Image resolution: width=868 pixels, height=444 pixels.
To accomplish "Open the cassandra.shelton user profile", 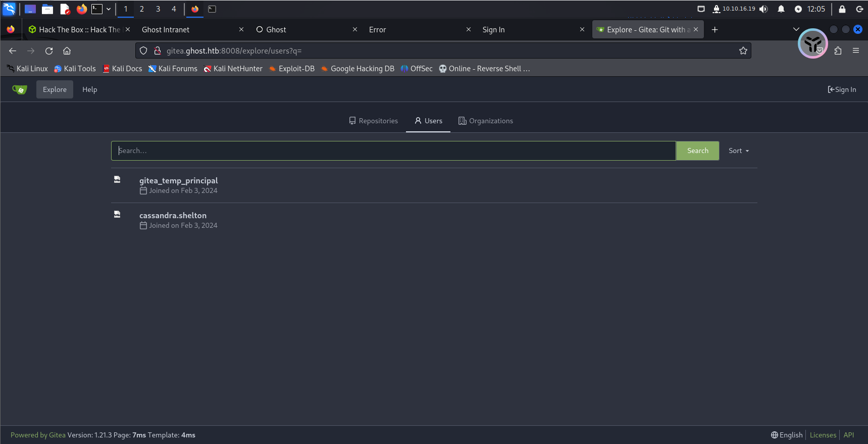I will pos(173,216).
